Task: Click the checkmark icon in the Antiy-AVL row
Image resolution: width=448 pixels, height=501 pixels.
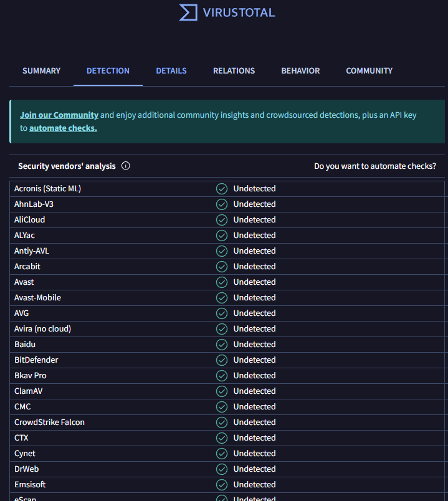Action: click(222, 251)
